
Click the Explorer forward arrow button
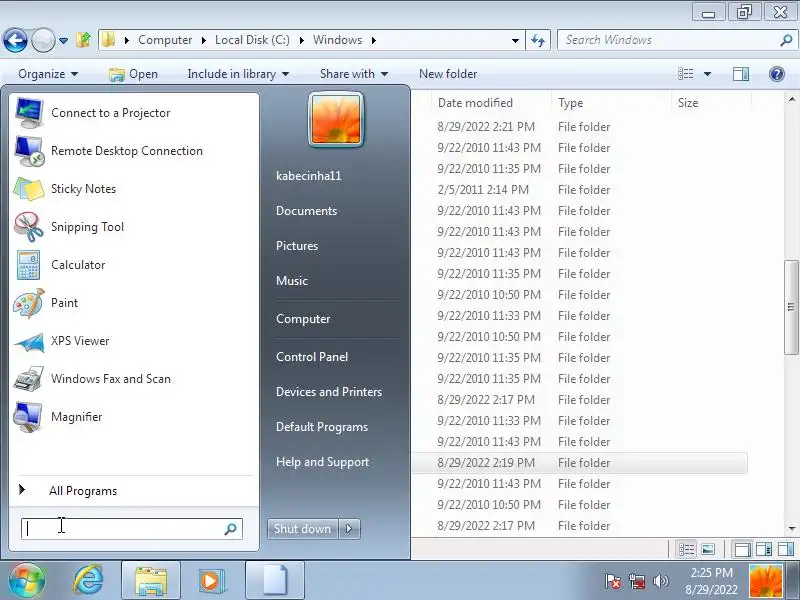(43, 40)
